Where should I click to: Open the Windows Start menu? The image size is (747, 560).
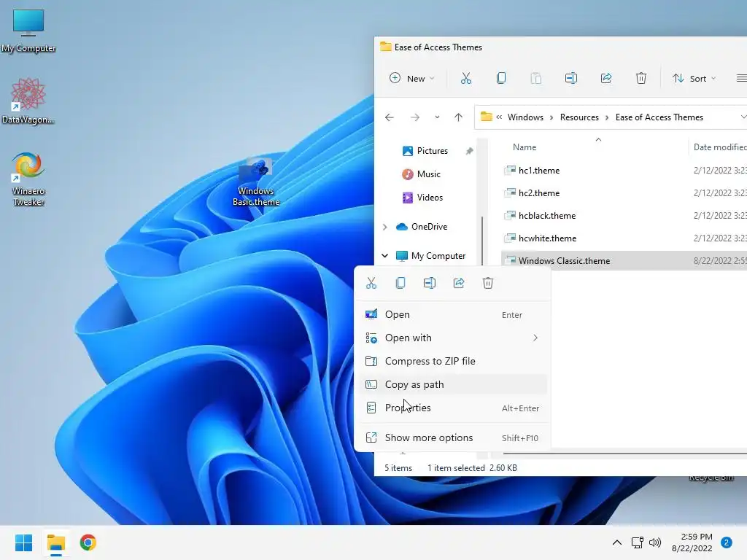(x=24, y=542)
